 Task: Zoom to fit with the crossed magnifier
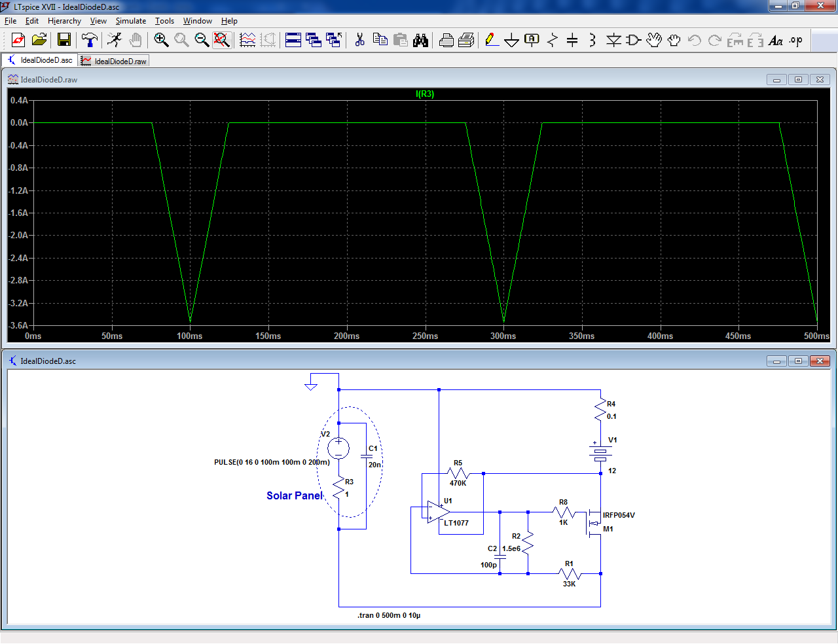point(222,41)
